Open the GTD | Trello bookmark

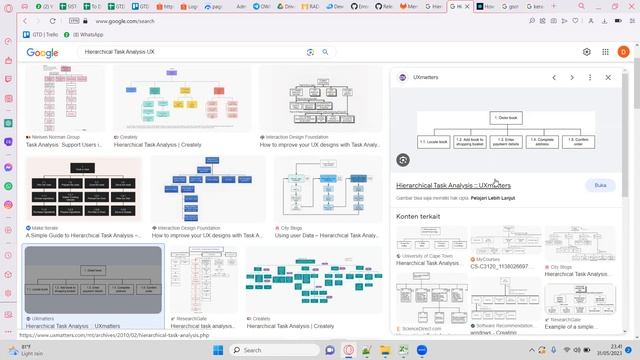click(40, 35)
